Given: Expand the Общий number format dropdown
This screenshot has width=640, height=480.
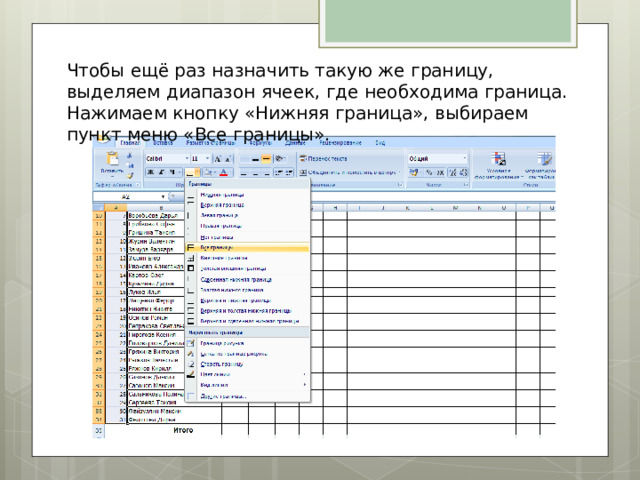Looking at the screenshot, I should (437, 158).
